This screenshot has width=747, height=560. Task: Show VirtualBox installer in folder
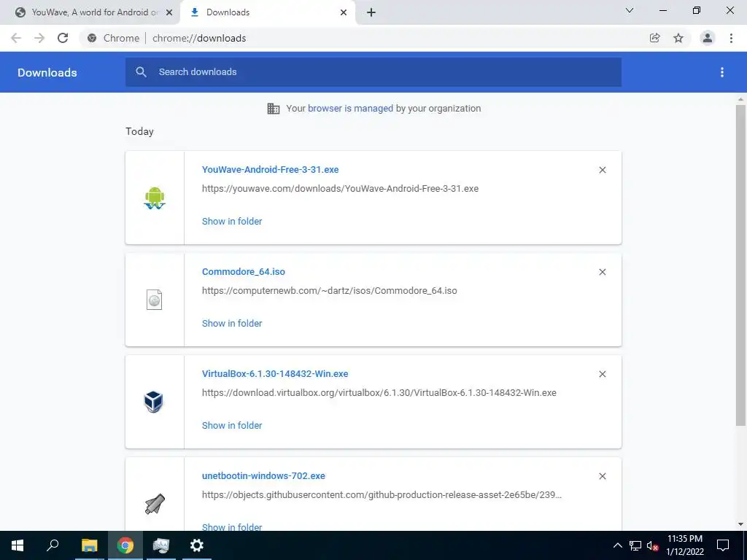(232, 425)
